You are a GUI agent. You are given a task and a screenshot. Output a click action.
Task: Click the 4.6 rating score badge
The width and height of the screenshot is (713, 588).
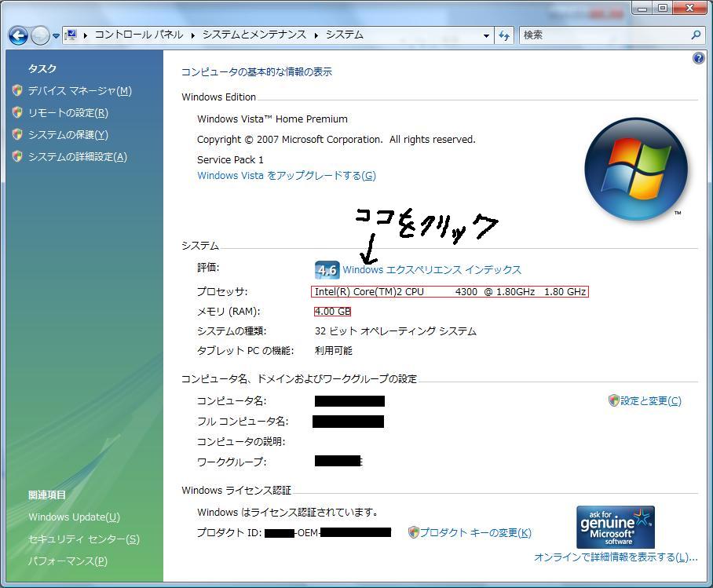(327, 270)
